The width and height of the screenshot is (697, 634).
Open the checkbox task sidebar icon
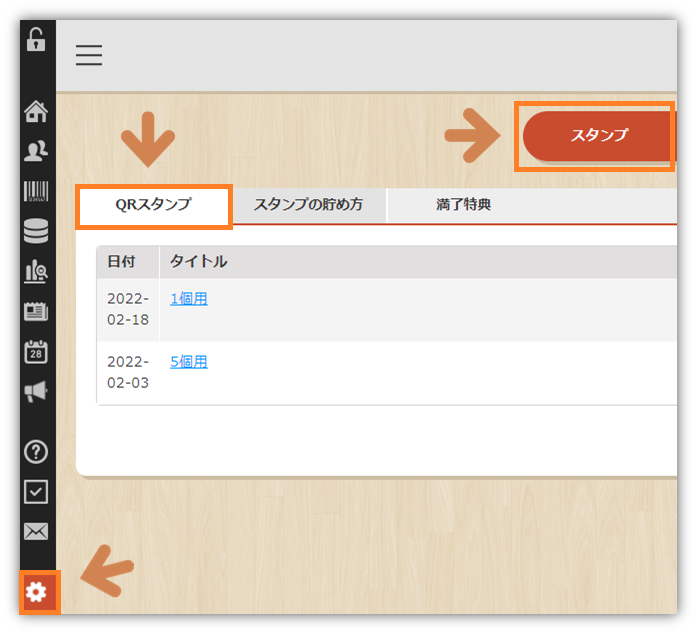click(36, 492)
